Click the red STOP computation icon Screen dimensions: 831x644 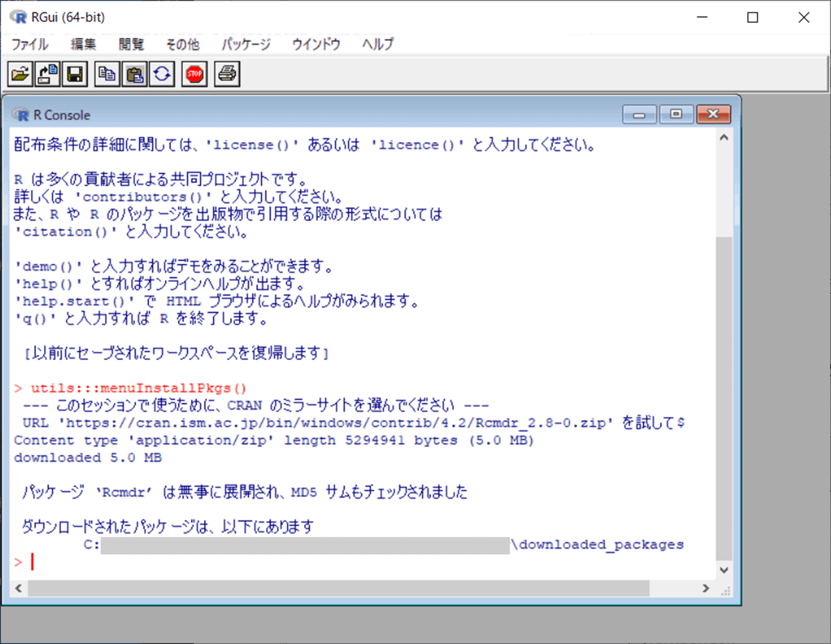point(195,74)
